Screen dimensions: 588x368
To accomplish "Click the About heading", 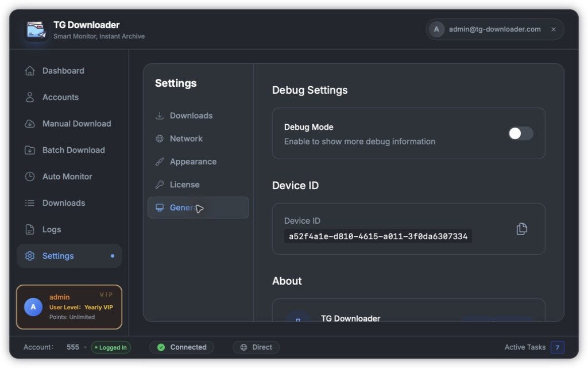I will [287, 281].
